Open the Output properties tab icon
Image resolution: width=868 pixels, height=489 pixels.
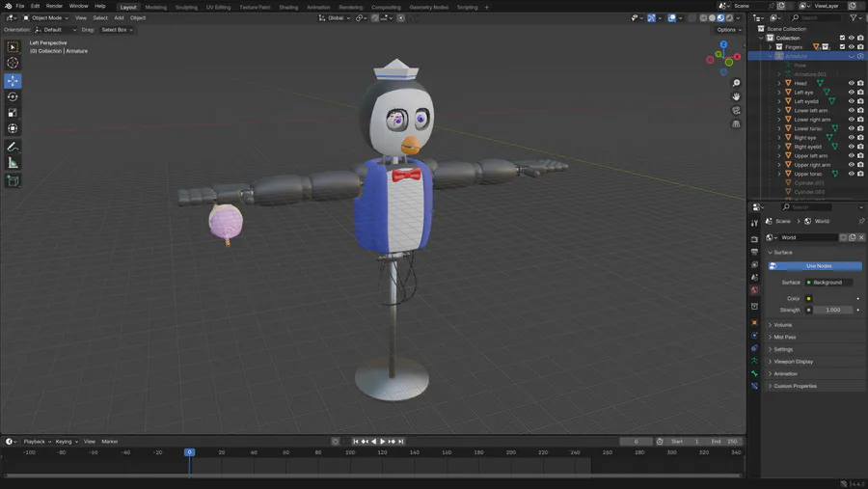(x=754, y=252)
